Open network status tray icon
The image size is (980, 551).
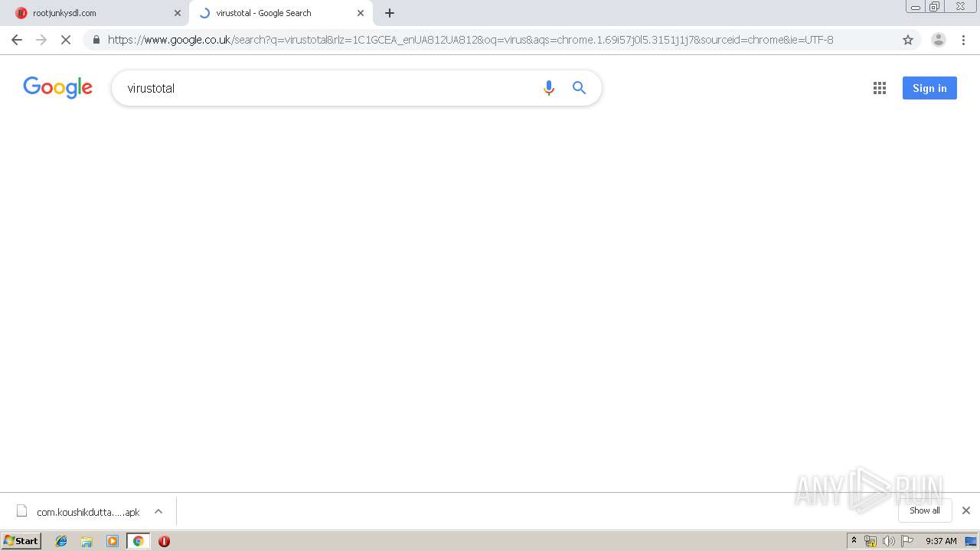[x=871, y=541]
